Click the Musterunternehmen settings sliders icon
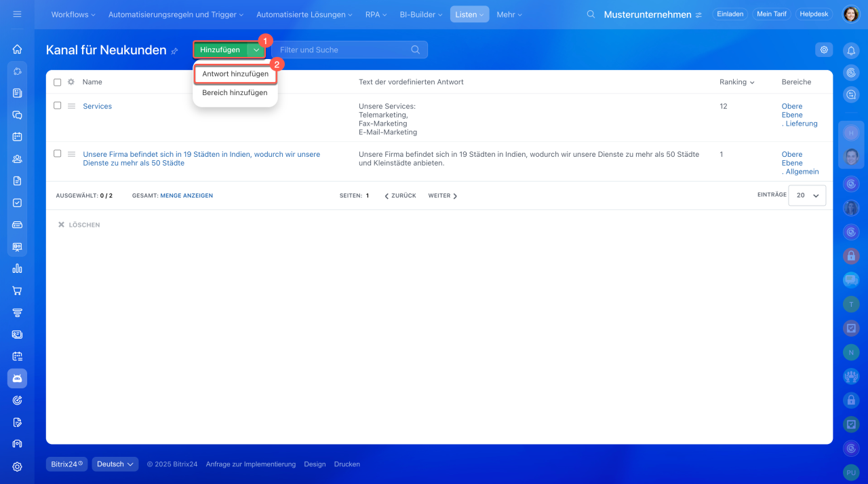 pos(698,14)
